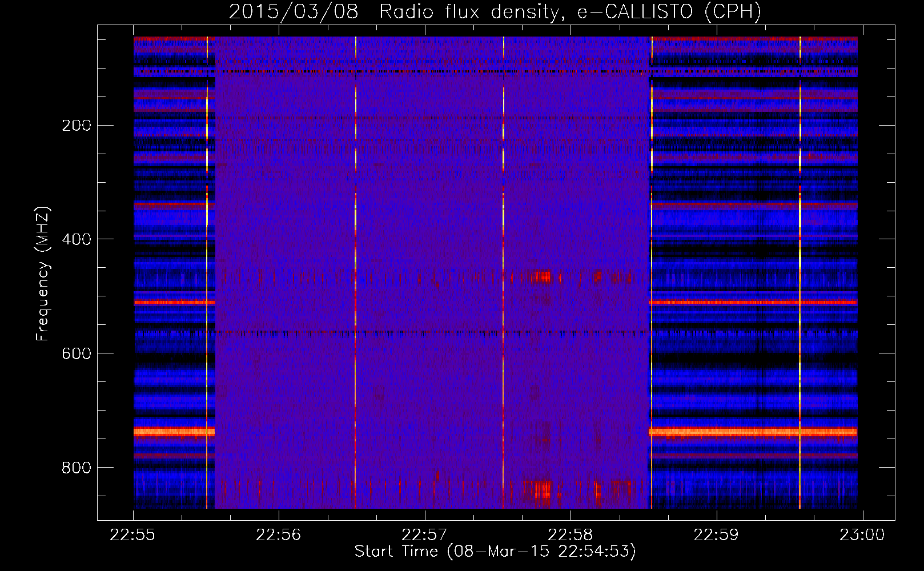
Task: Click the 22:58 time tick label
Action: [571, 534]
